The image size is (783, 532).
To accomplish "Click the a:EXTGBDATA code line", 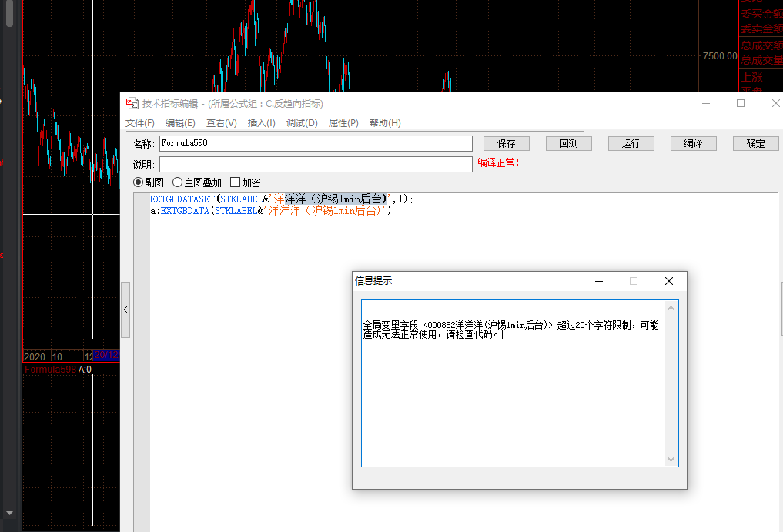I will 271,211.
